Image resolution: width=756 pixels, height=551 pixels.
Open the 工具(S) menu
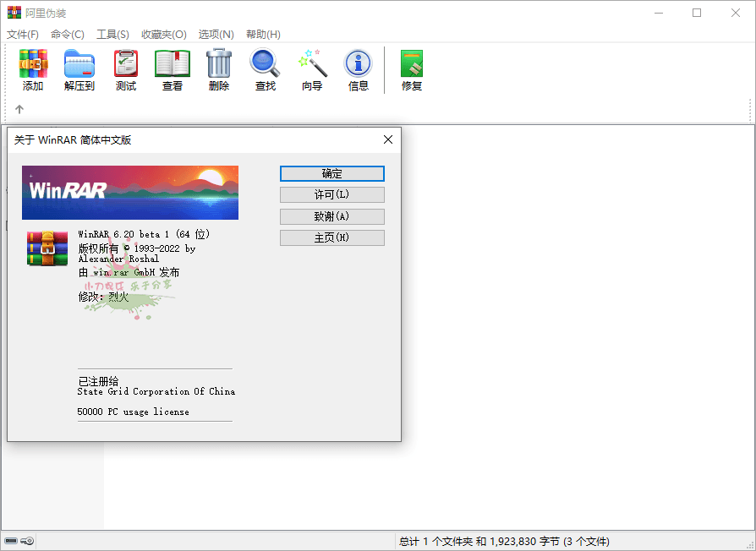[x=112, y=35]
